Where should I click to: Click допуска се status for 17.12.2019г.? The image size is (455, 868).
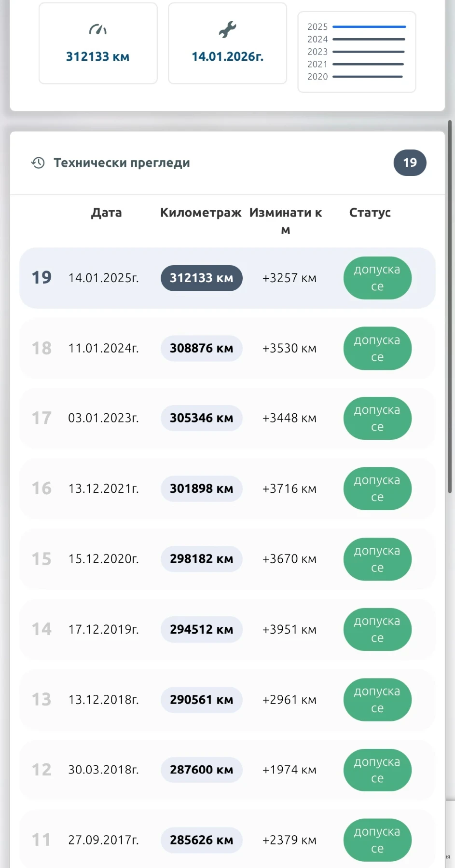(x=377, y=629)
